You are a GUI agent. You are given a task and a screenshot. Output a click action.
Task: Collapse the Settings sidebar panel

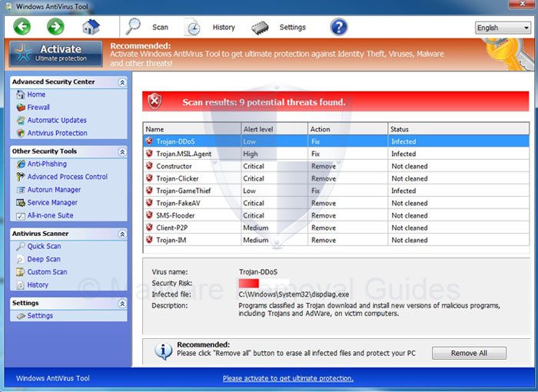(x=122, y=304)
